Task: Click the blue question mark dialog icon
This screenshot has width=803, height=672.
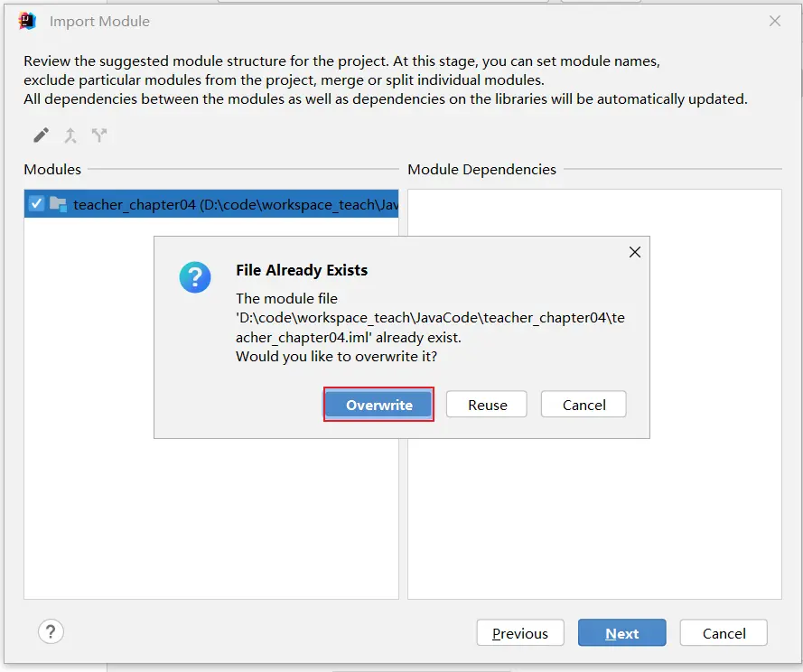Action: pos(194,277)
